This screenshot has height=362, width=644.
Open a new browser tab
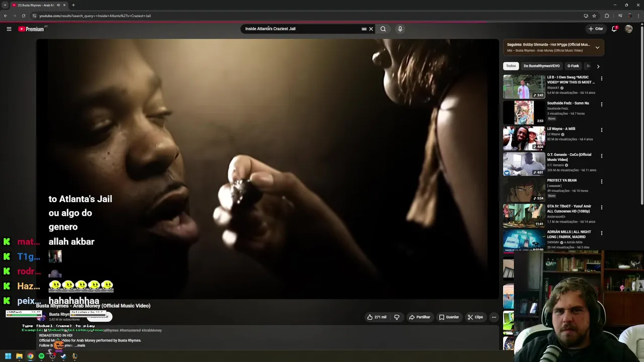tap(73, 5)
